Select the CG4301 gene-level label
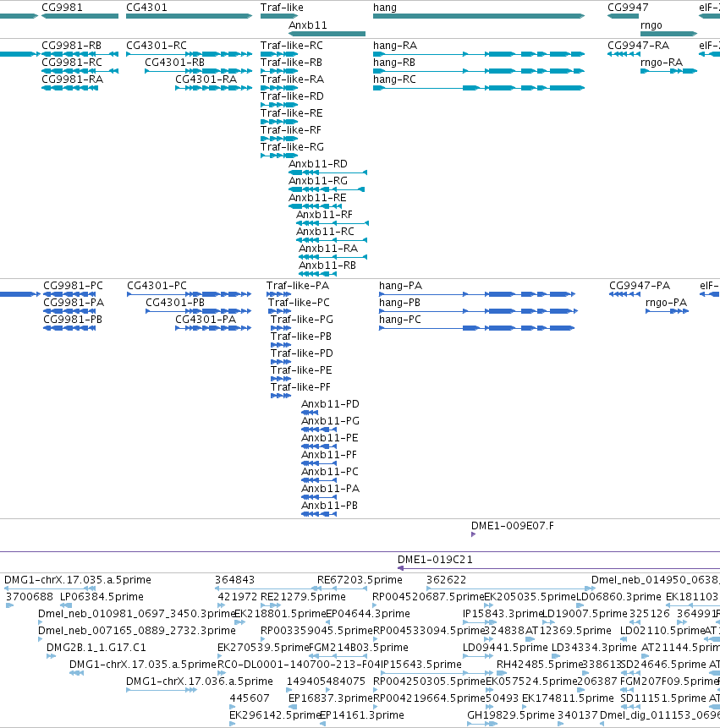Image resolution: width=720 pixels, height=728 pixels. pyautogui.click(x=146, y=8)
